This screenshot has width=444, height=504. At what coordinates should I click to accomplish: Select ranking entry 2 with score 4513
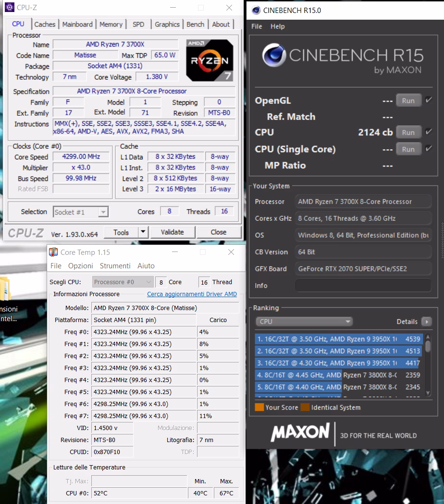338,351
